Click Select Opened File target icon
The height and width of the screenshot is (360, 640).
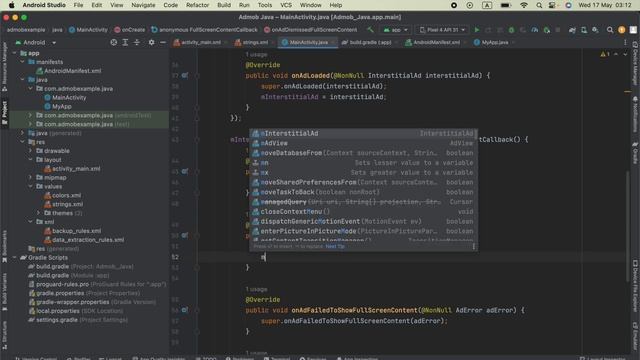click(x=113, y=42)
